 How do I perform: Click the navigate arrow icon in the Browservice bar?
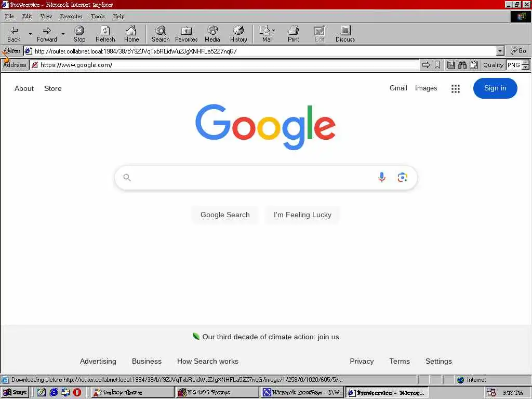(x=426, y=65)
